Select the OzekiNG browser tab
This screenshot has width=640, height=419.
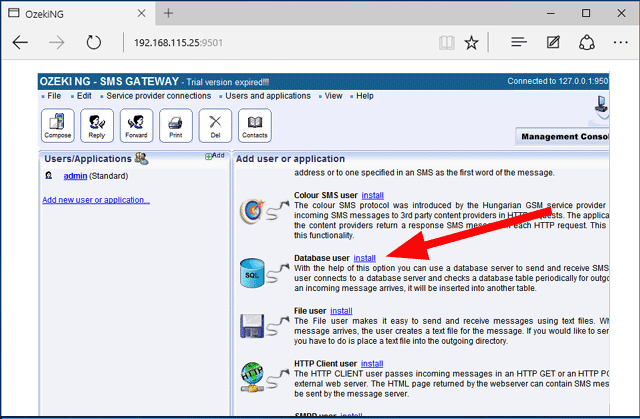point(78,13)
